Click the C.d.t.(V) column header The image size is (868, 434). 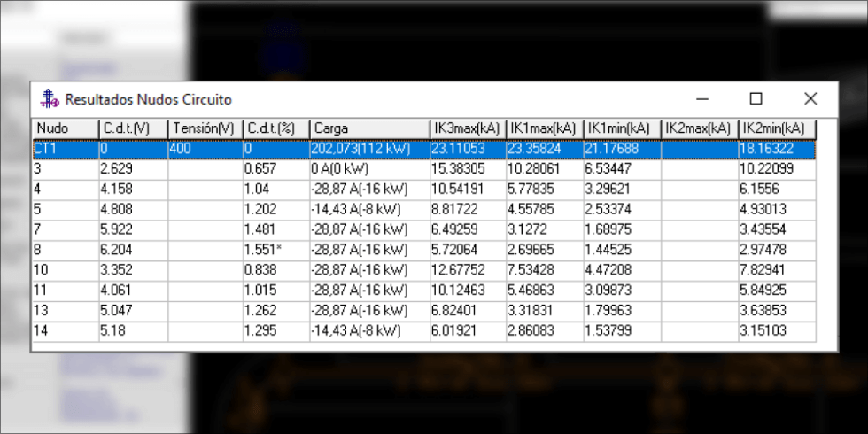[x=133, y=128]
